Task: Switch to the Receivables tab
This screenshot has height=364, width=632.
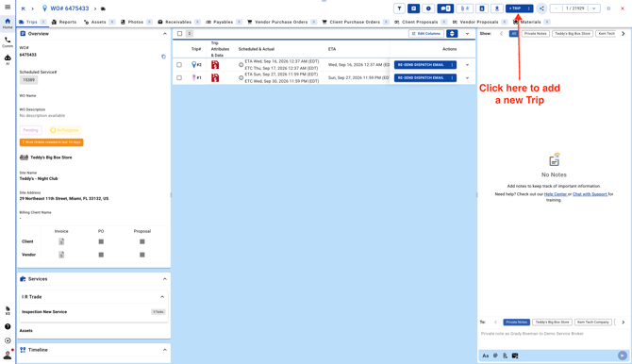Action: 178,23
